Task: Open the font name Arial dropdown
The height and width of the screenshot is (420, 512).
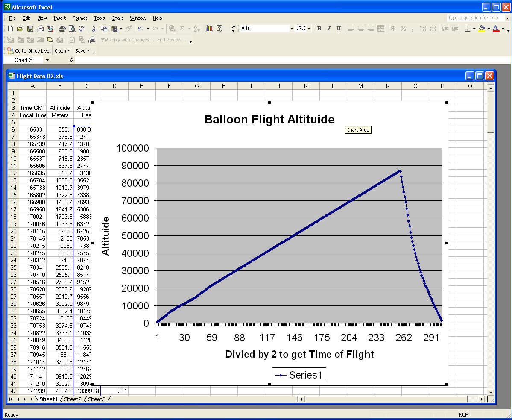Action: 292,29
